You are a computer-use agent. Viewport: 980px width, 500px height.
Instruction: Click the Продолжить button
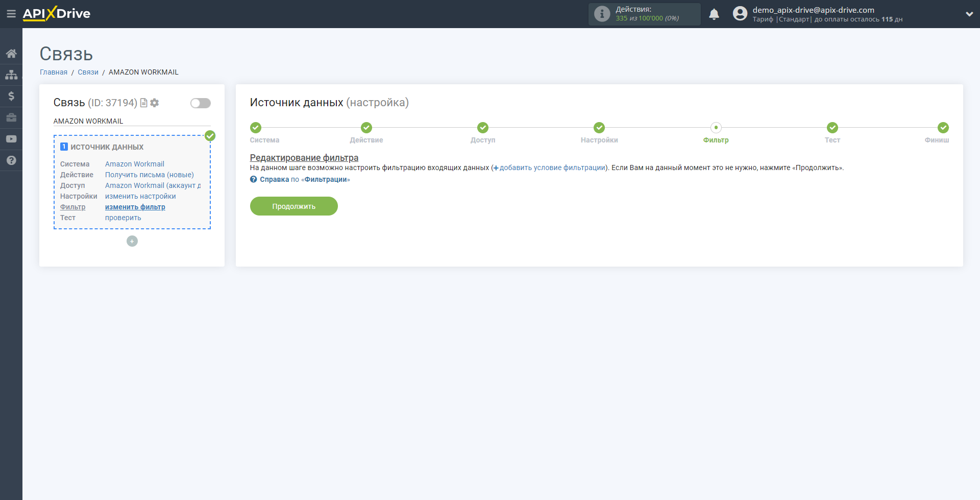point(294,206)
